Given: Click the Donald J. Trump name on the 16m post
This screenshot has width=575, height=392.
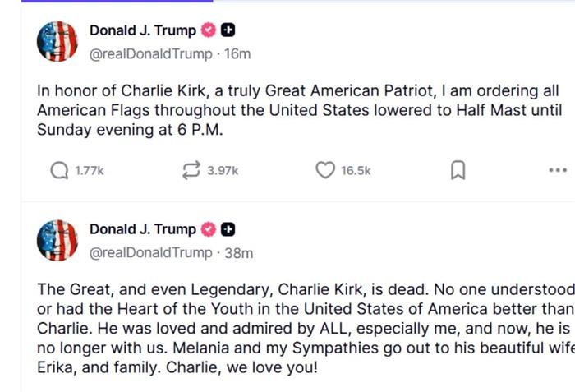Looking at the screenshot, I should click(142, 30).
